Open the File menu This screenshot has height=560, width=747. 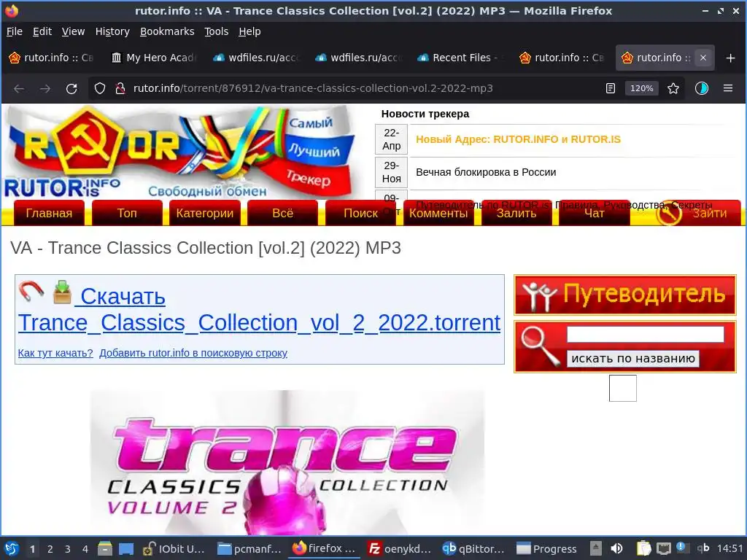click(15, 31)
